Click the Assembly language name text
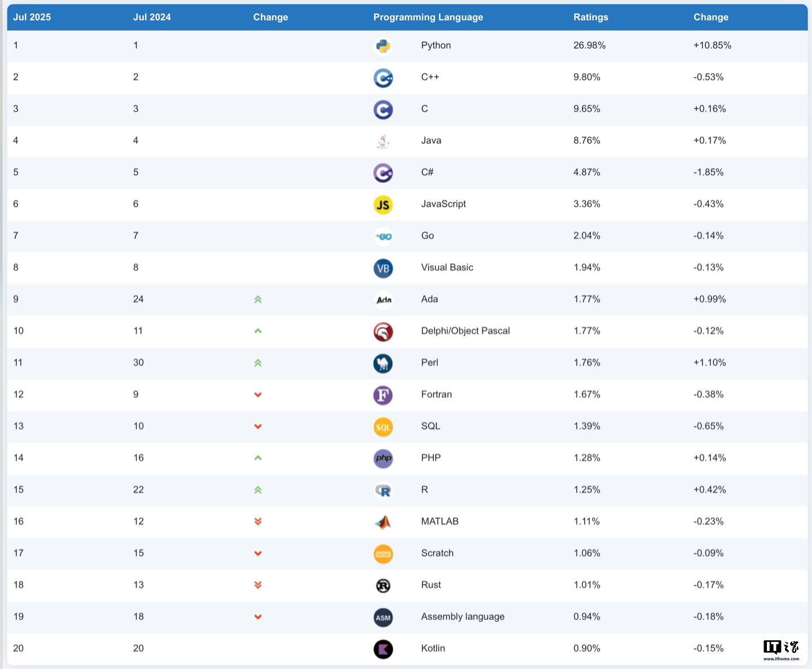The width and height of the screenshot is (812, 669). pyautogui.click(x=462, y=617)
